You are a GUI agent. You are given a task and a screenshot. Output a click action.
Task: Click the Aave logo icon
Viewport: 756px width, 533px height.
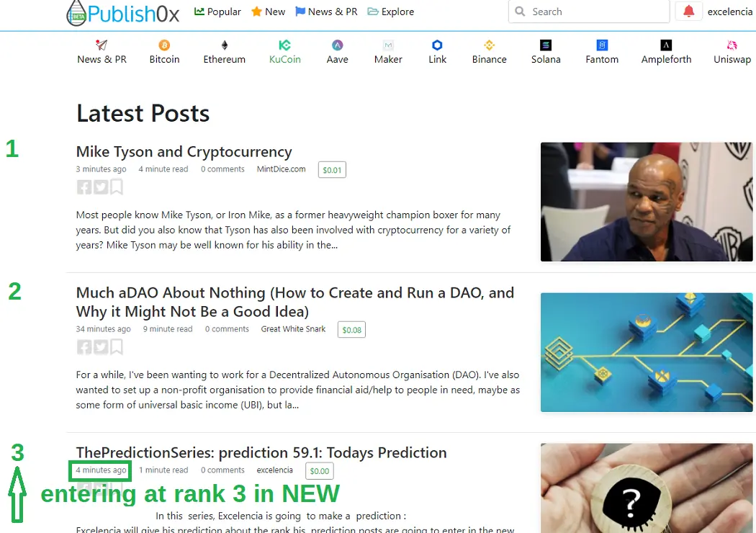click(338, 45)
